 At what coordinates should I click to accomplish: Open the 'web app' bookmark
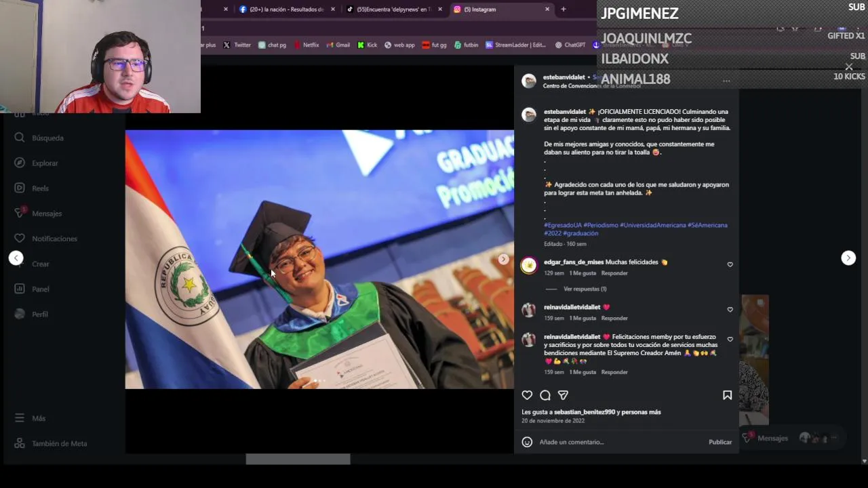coord(399,45)
